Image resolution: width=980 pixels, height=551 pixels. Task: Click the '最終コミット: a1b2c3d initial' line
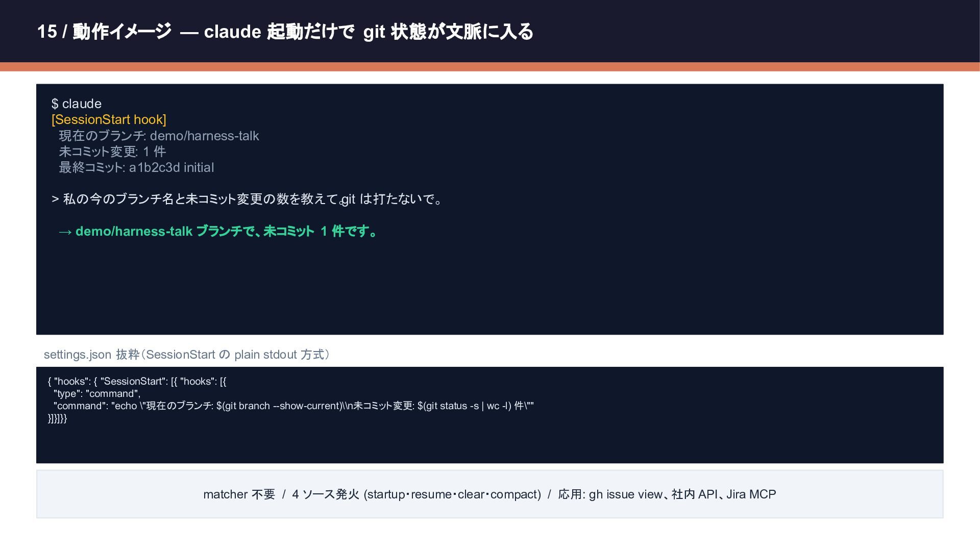[x=136, y=167]
